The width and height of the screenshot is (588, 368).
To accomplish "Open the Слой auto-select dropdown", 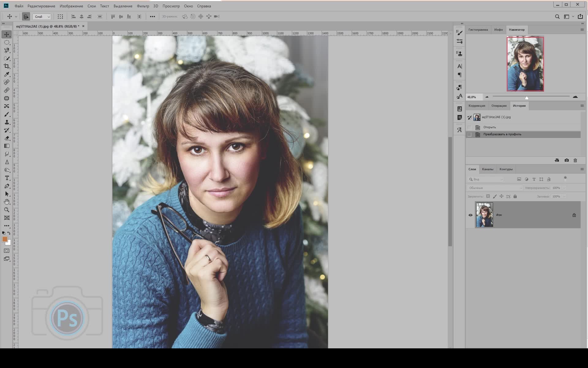I will (42, 17).
